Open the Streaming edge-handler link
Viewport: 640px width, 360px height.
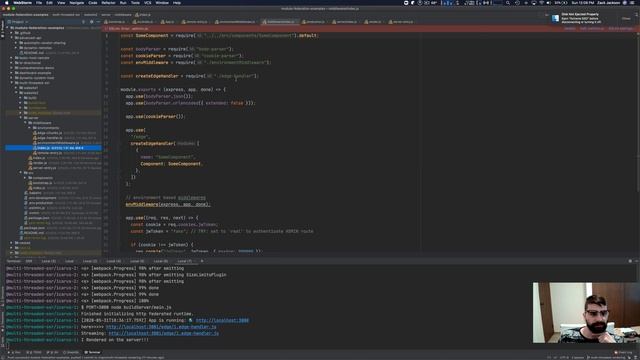click(164, 333)
